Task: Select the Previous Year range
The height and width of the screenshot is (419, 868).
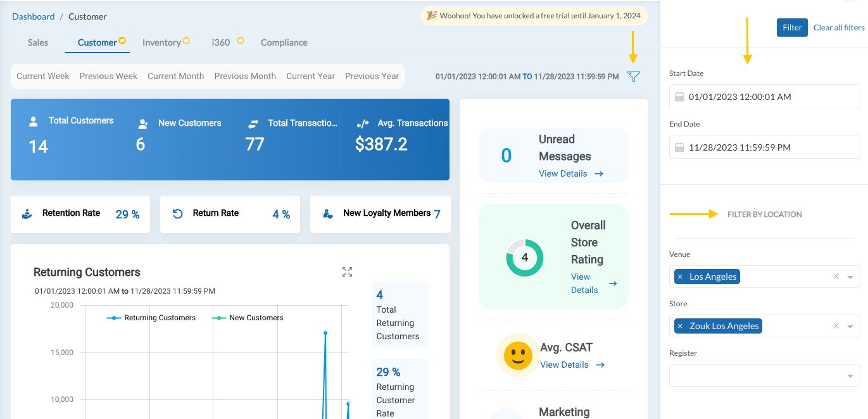Action: point(372,76)
